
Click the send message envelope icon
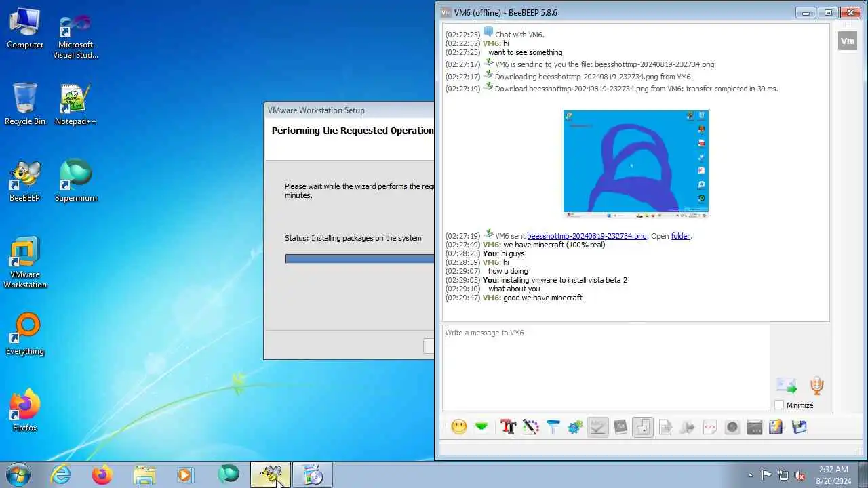click(787, 386)
